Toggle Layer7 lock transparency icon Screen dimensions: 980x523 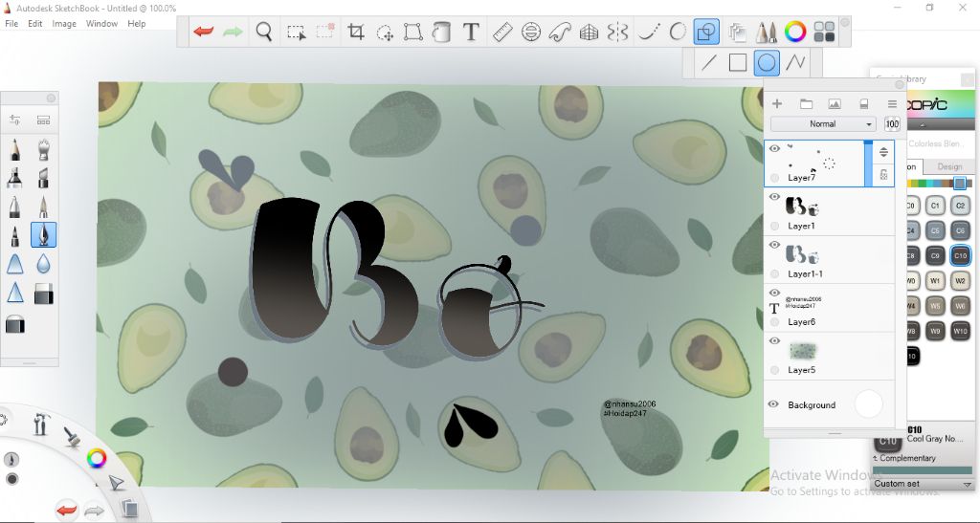point(883,175)
